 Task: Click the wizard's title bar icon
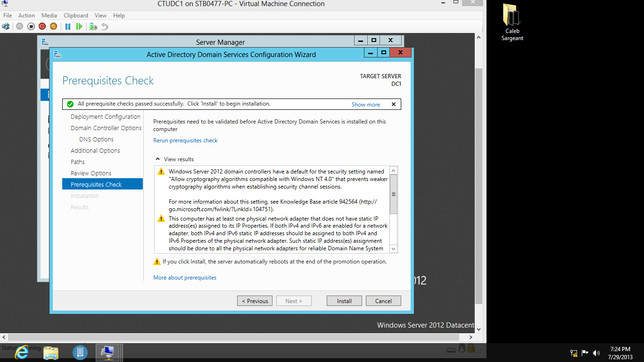pos(58,54)
